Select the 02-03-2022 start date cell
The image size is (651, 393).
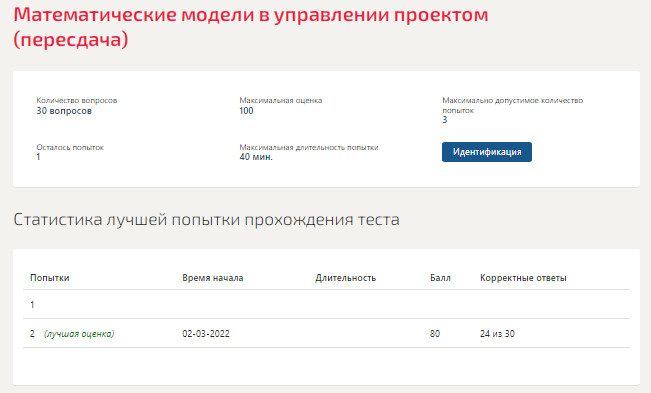206,334
